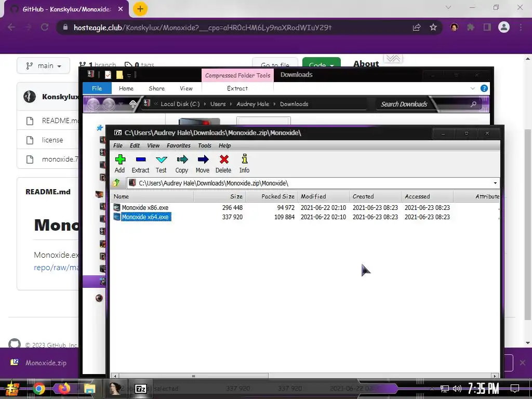Viewport: 532px width, 399px height.
Task: Open the Home tab in Explorer ribbon
Action: coord(126,88)
